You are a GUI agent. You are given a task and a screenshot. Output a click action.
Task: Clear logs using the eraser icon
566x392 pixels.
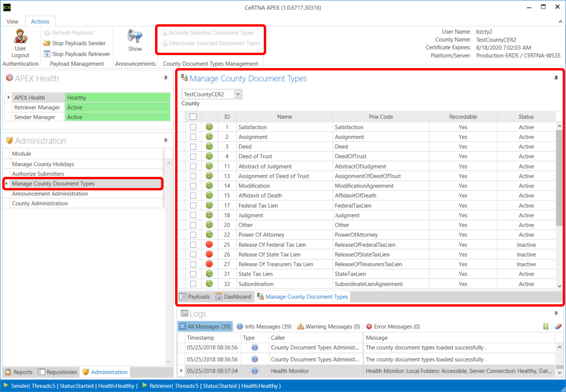point(557,327)
